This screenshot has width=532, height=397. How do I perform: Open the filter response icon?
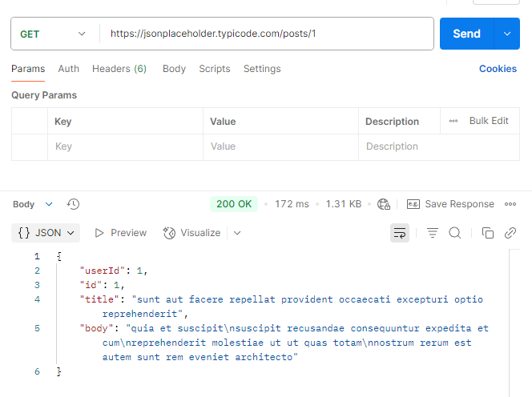click(x=433, y=233)
